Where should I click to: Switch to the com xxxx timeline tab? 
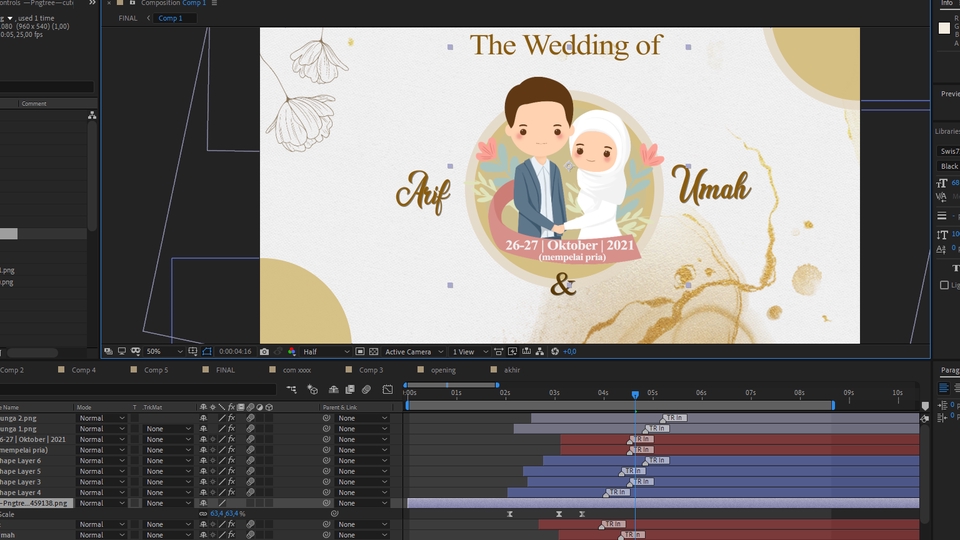point(296,370)
